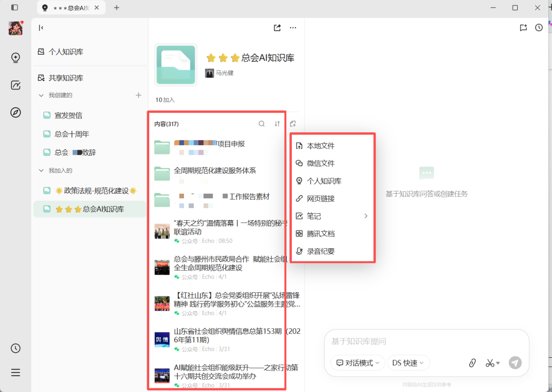Viewport: 552px width, 392px height.
Task: Open the 总会十周年 knowledge base
Action: click(90, 134)
